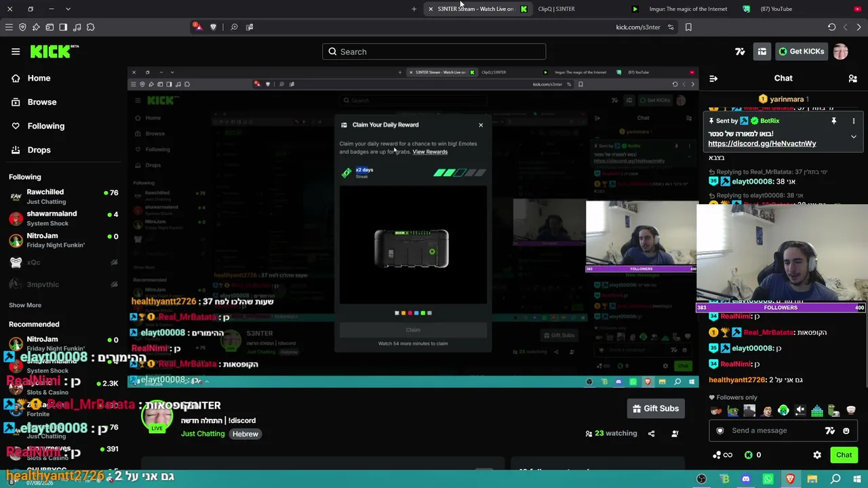The width and height of the screenshot is (868, 488).
Task: Expand the pinned message chevron
Action: coord(853,137)
